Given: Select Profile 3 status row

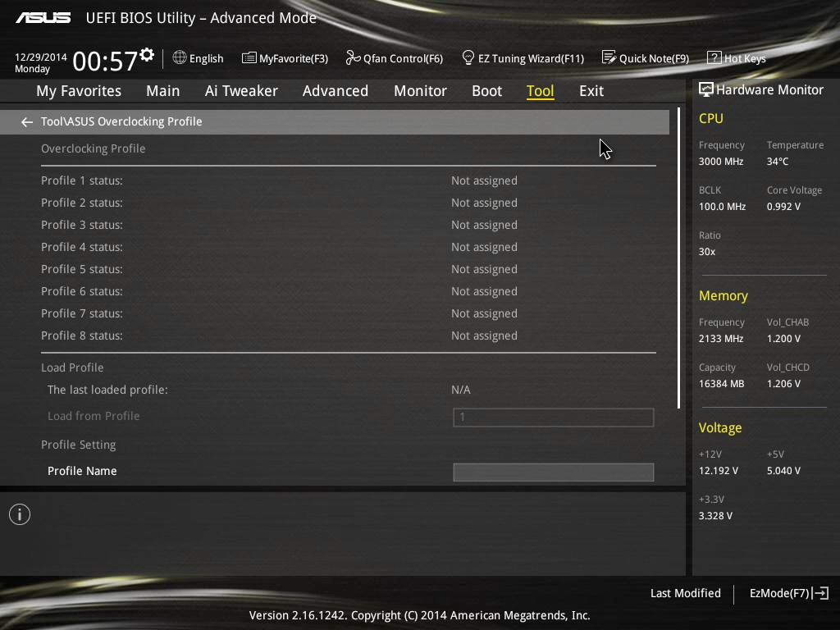Looking at the screenshot, I should point(348,225).
